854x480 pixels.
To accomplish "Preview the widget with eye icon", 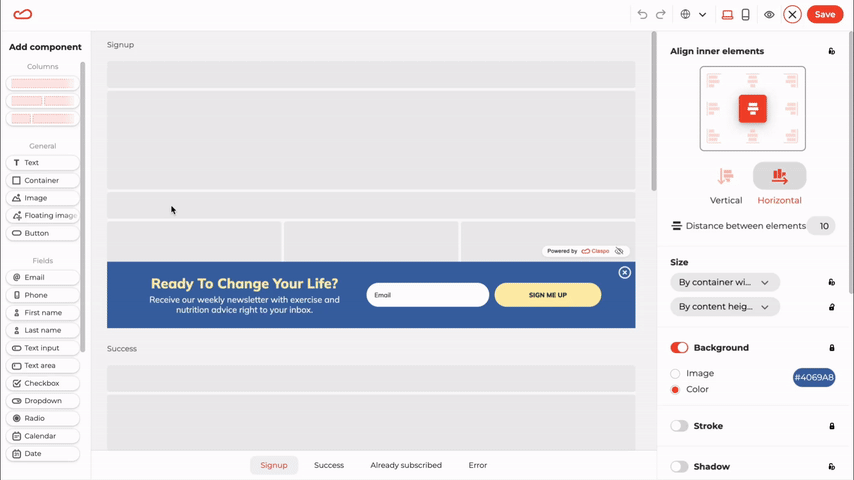I will pyautogui.click(x=769, y=15).
